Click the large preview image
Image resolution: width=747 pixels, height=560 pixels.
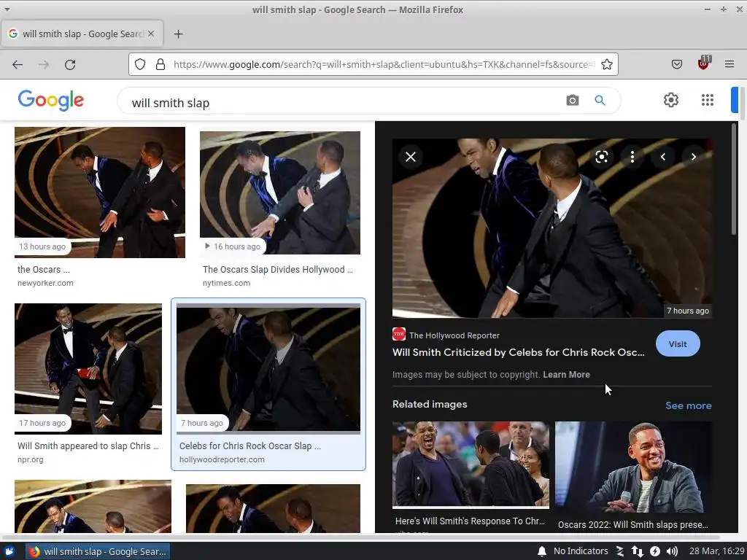552,228
